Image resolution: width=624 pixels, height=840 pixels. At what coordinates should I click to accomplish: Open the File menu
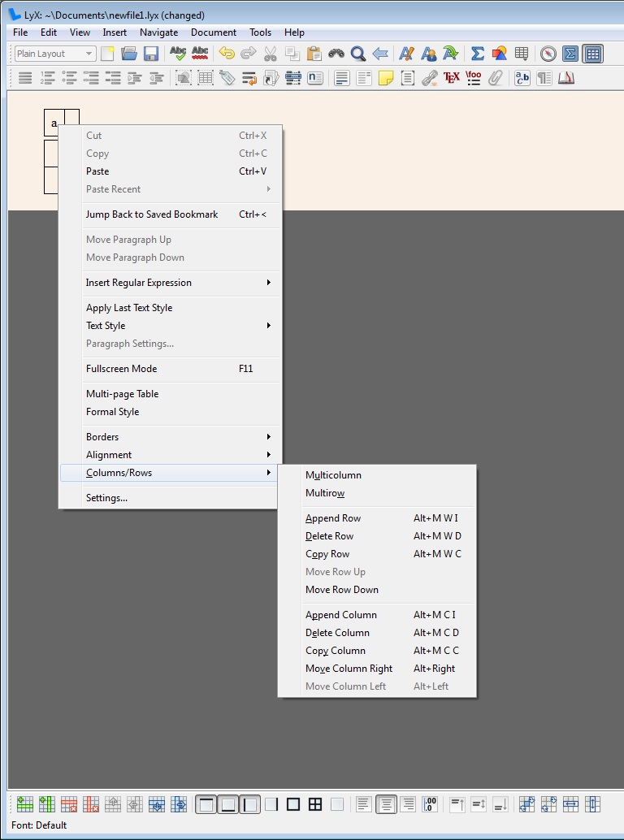(20, 32)
